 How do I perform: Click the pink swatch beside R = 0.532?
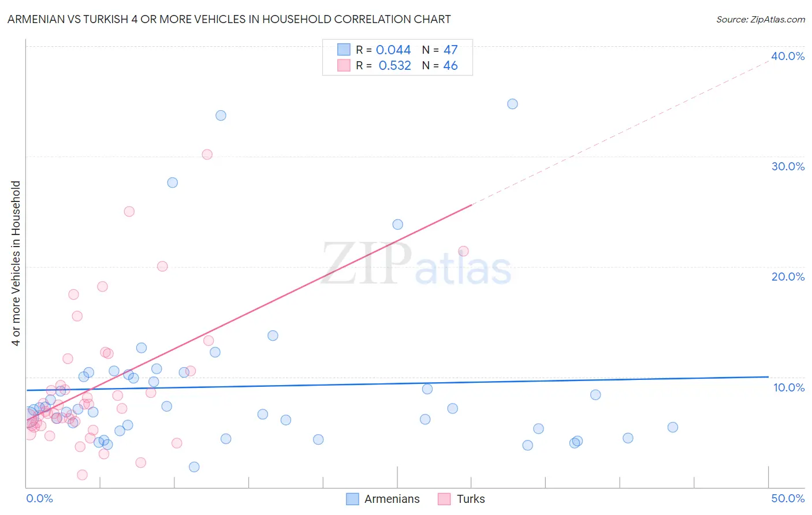click(x=344, y=65)
